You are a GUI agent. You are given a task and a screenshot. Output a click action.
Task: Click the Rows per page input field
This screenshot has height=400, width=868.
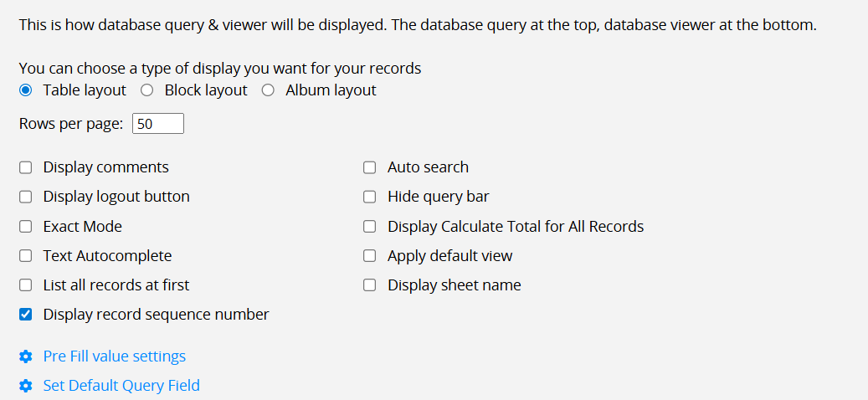[x=157, y=123]
